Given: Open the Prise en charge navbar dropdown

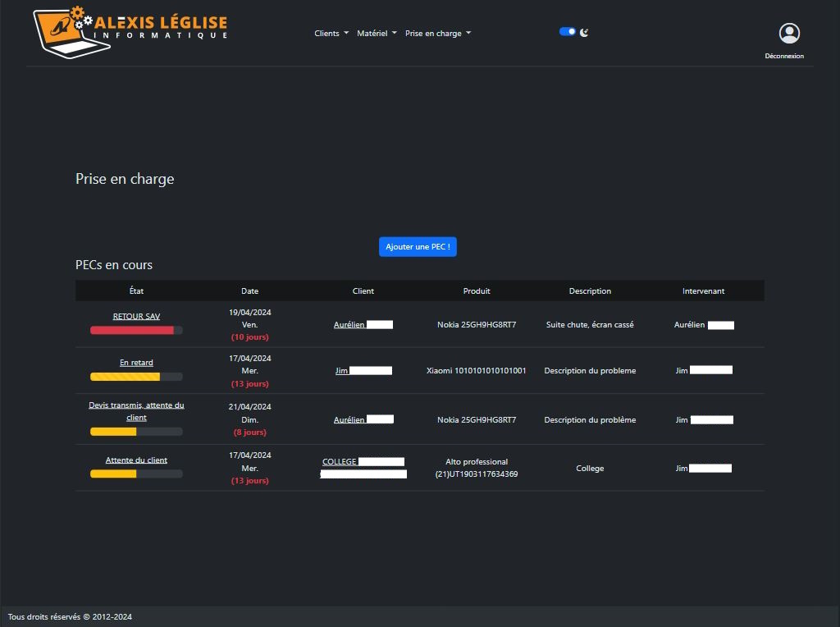Looking at the screenshot, I should 438,34.
